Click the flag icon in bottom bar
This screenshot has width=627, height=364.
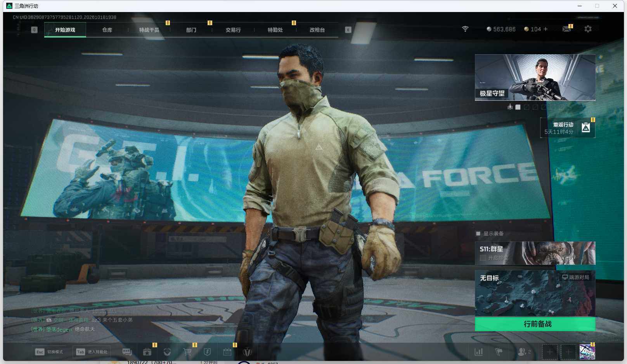point(499,352)
